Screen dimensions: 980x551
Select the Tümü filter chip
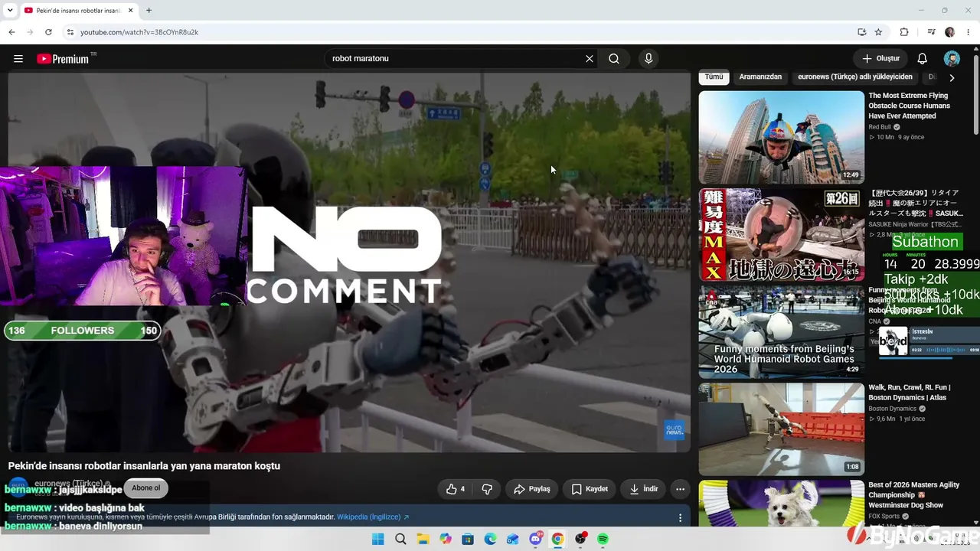tap(714, 77)
